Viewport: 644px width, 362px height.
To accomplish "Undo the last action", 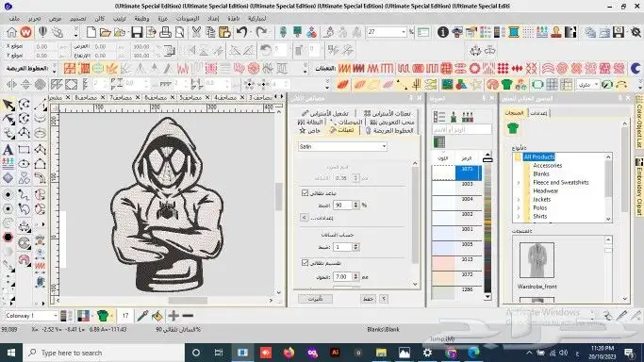I will pos(242,32).
